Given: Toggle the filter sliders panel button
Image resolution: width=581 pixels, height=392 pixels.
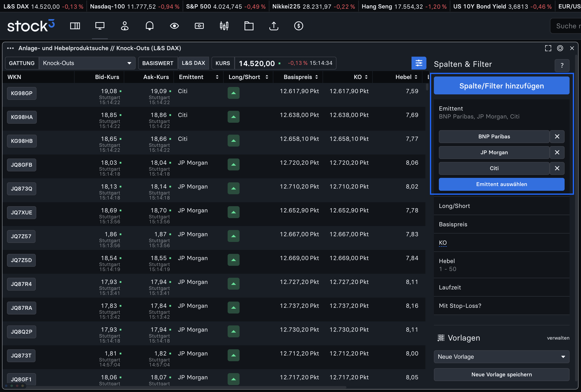Looking at the screenshot, I should pyautogui.click(x=419, y=63).
